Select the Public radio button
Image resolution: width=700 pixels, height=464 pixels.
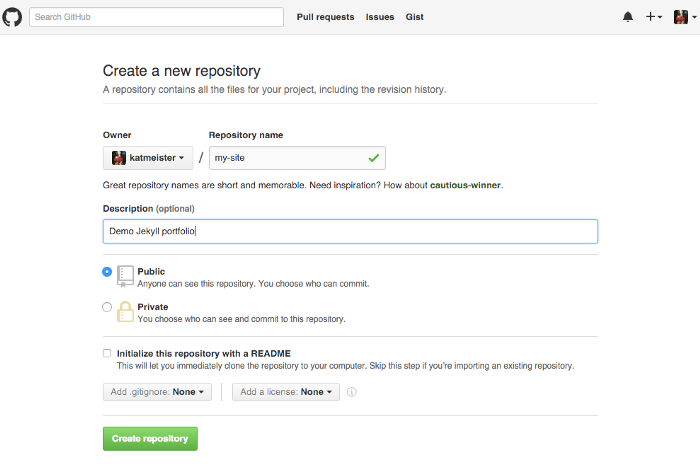107,272
